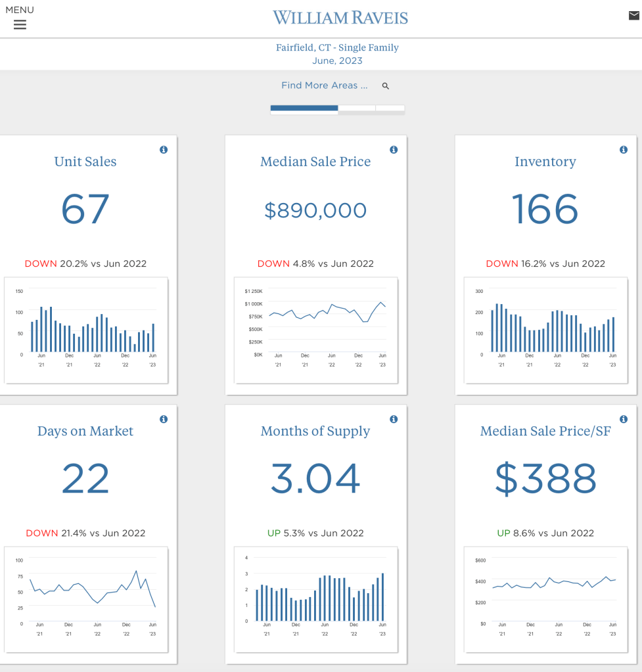Screen dimensions: 642x672
Task: Select the last white tab segment
Action: 390,108
